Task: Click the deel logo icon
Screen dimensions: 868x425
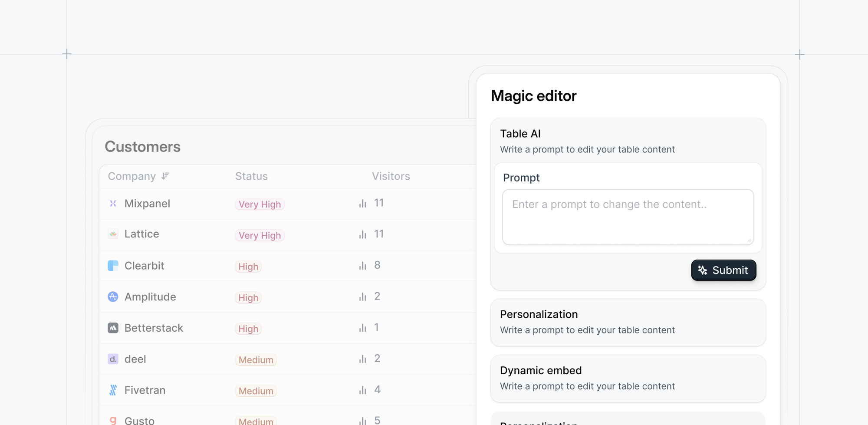Action: pos(113,359)
